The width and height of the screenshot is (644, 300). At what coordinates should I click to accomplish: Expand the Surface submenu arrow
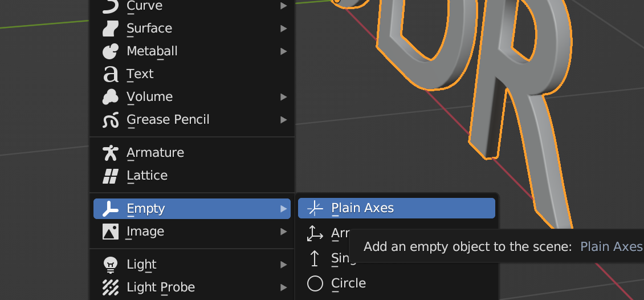(x=284, y=29)
